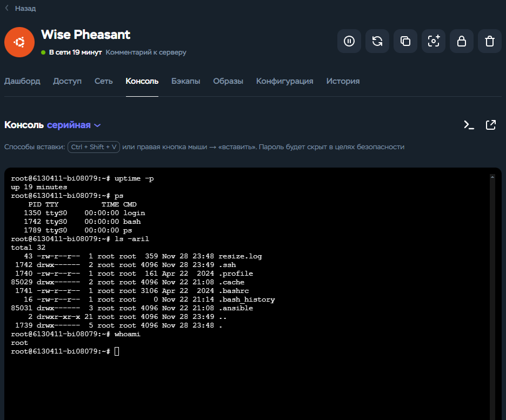View the История tab
Screen dimensions: 506x420
coord(343,81)
